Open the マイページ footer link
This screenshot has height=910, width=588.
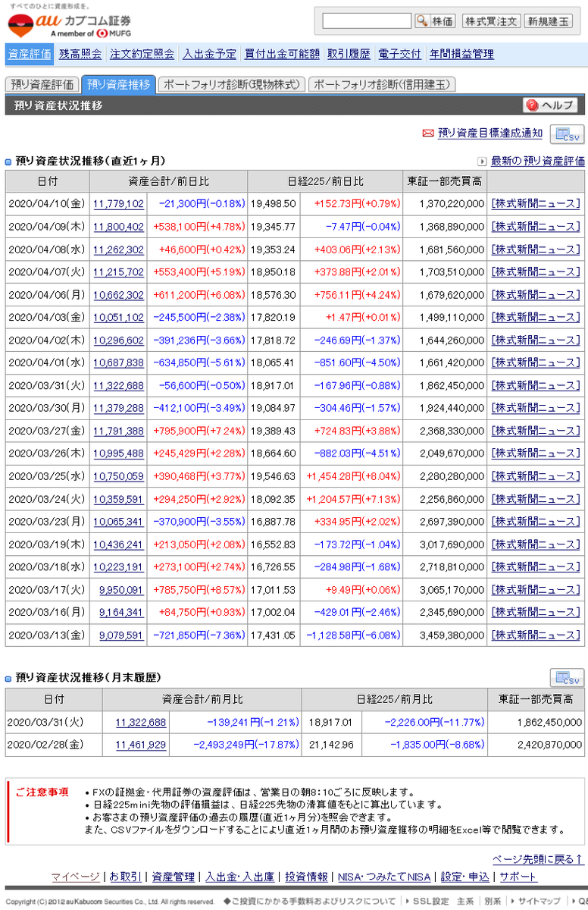tap(75, 877)
